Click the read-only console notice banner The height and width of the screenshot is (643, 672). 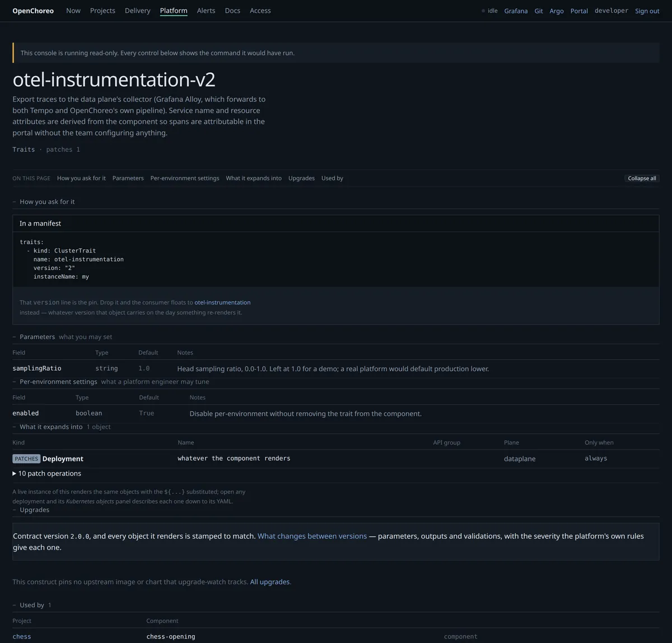click(335, 53)
